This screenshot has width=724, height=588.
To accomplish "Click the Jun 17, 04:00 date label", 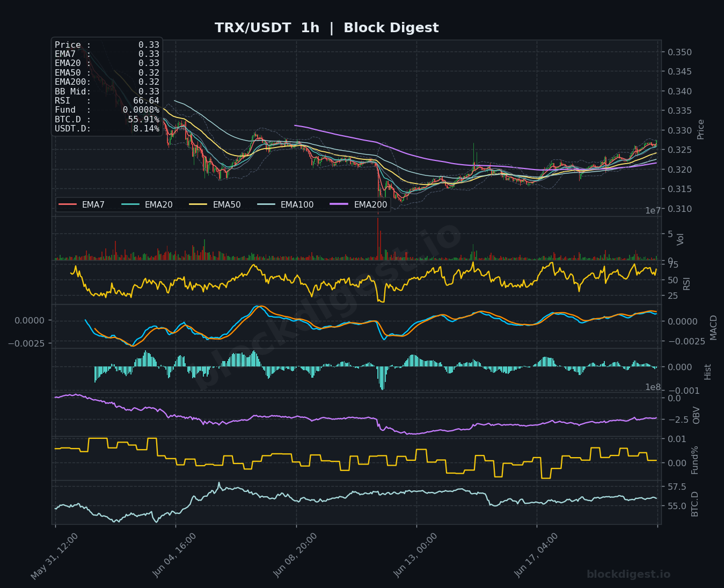I will (x=536, y=555).
